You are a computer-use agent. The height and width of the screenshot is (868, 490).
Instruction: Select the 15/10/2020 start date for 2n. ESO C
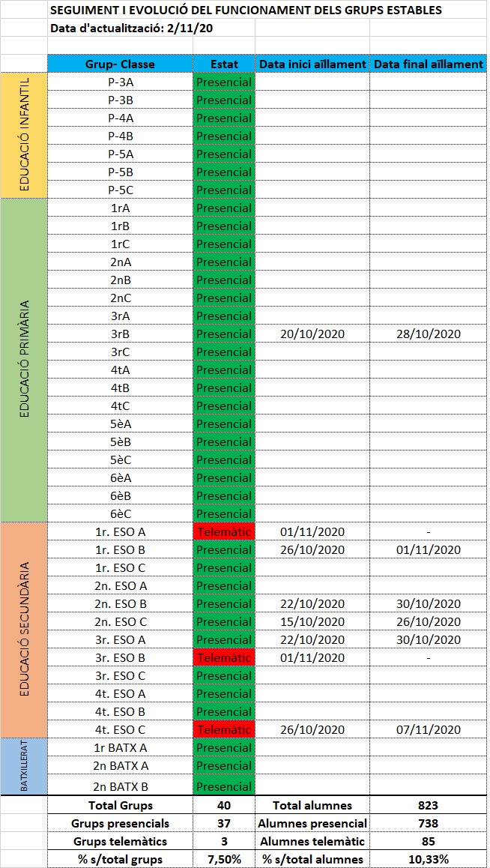pyautogui.click(x=312, y=621)
